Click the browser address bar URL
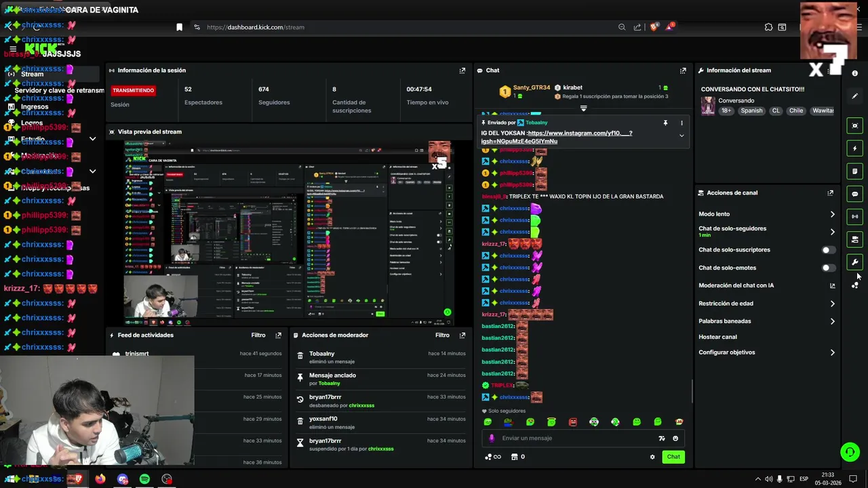This screenshot has width=868, height=488. click(x=255, y=27)
